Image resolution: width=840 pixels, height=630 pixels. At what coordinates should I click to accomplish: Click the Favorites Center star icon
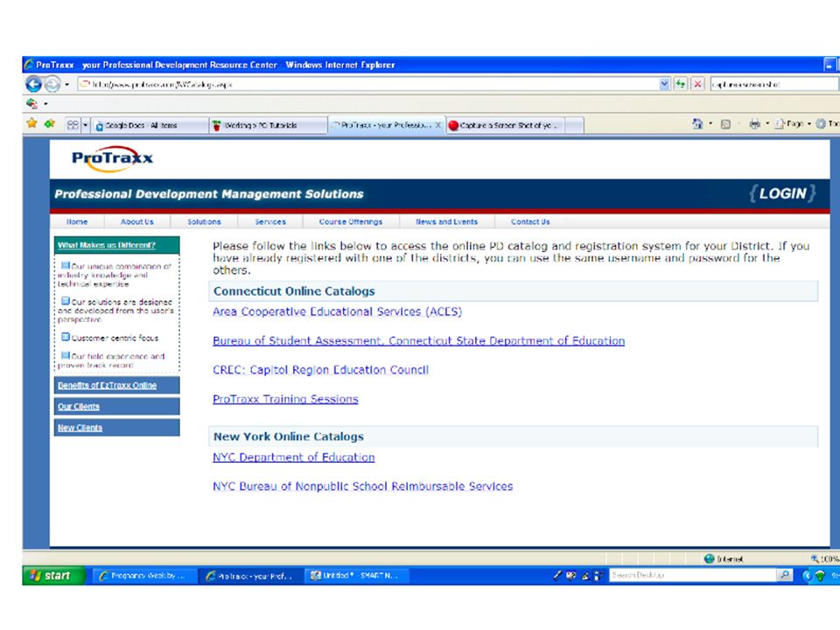point(31,123)
